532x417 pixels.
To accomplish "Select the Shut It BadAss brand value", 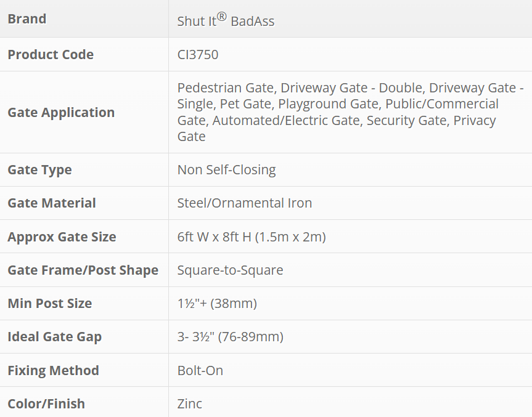I will click(226, 20).
